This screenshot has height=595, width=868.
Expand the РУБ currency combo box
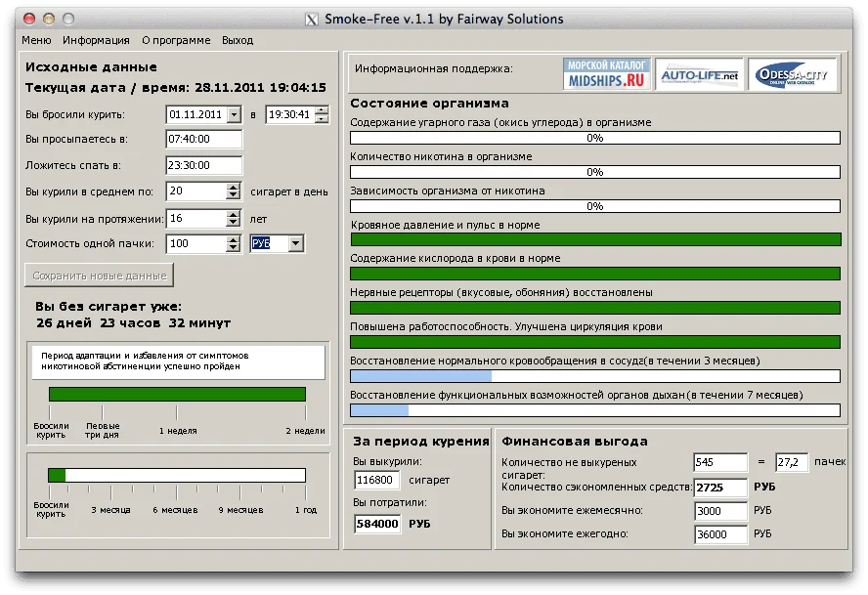click(296, 243)
